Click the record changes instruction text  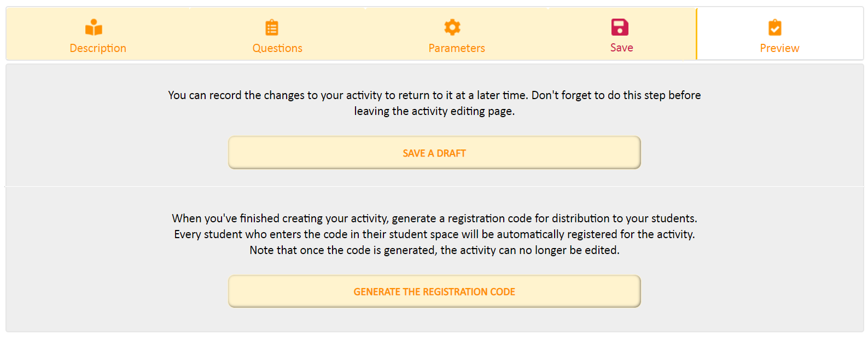click(434, 103)
